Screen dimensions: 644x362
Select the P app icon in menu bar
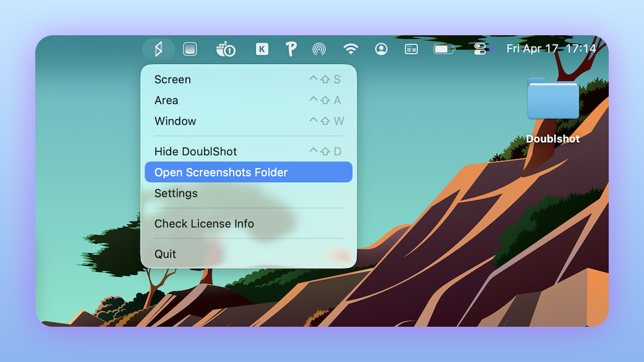(x=291, y=49)
